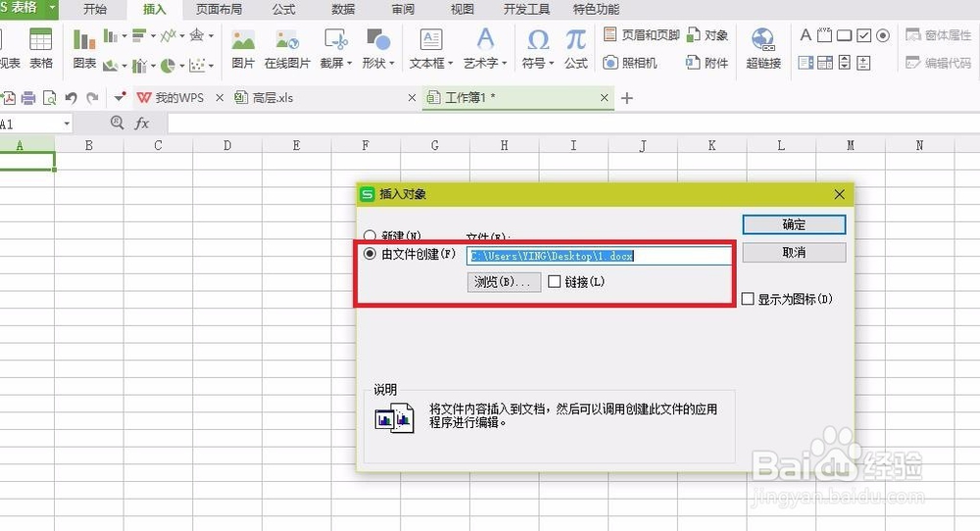Click the 对象 object insert button
Viewport: 980px width, 531px height.
[x=708, y=35]
